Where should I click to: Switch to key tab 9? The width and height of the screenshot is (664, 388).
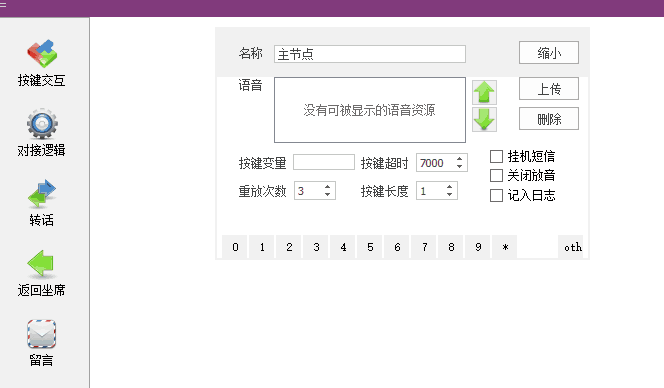[478, 247]
